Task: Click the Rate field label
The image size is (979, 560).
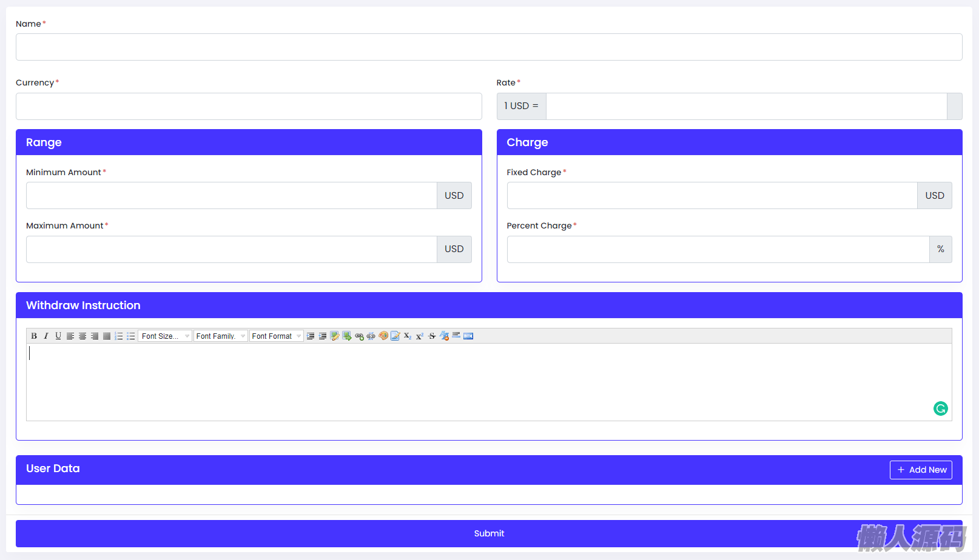Action: pos(506,82)
